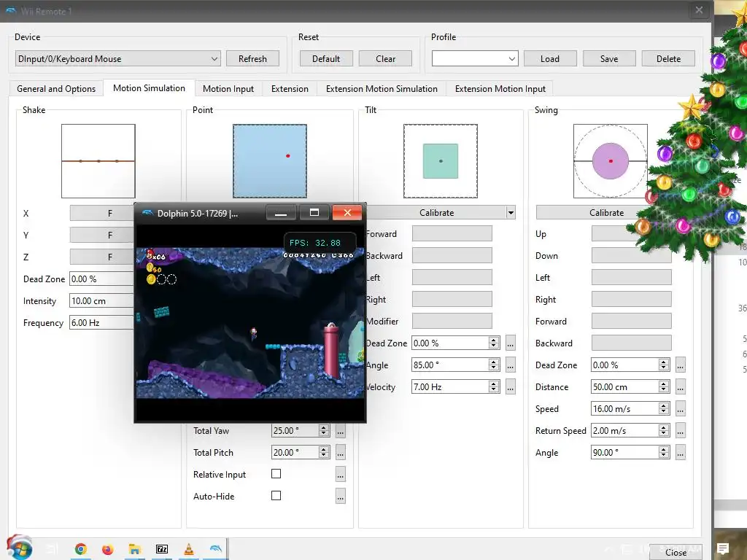Click Relative Input advanced settings button
The height and width of the screenshot is (560, 747).
tap(340, 474)
